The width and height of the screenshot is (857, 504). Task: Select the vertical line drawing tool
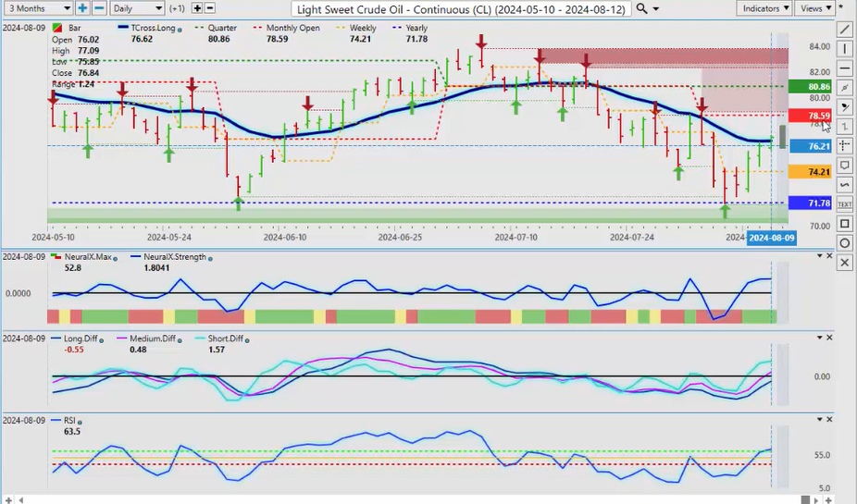pyautogui.click(x=844, y=49)
